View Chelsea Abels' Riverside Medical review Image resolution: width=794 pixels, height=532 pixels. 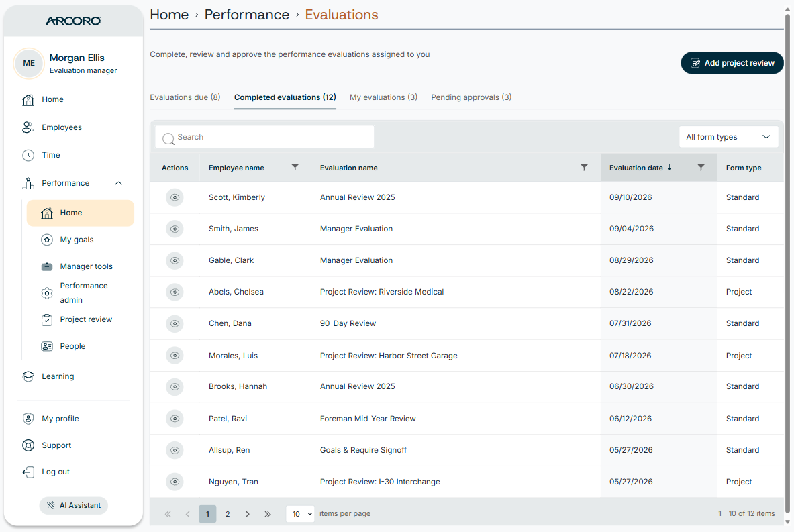point(175,292)
